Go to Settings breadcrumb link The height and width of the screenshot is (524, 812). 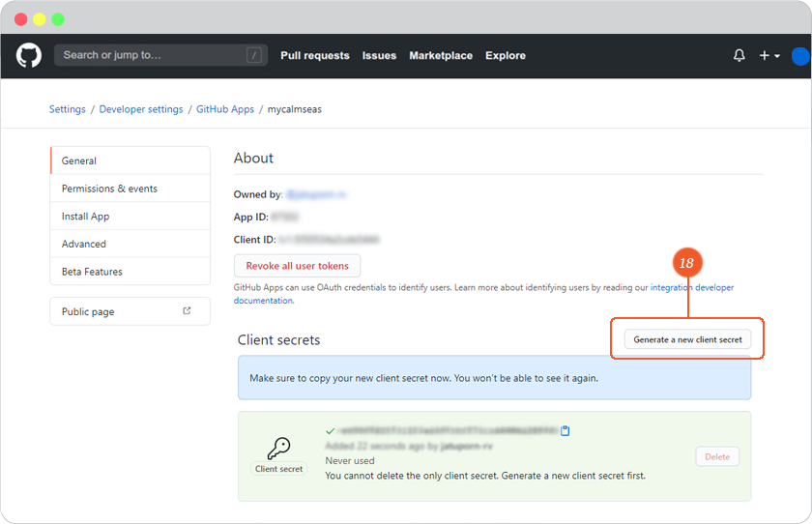pos(68,109)
